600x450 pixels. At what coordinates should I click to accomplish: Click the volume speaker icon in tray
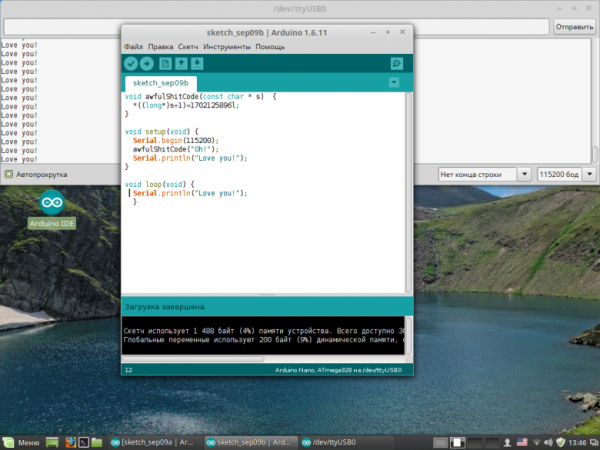point(548,443)
